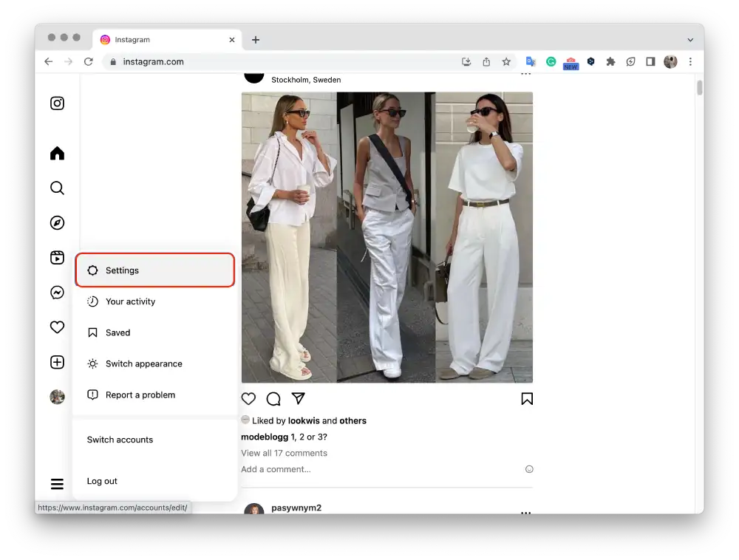This screenshot has width=739, height=560.
Task: Toggle the hamburger More menu
Action: point(57,484)
